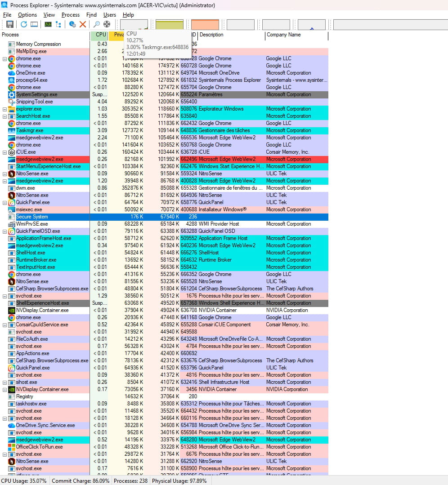
Task: Click the red X Kill Process icon
Action: 83,24
